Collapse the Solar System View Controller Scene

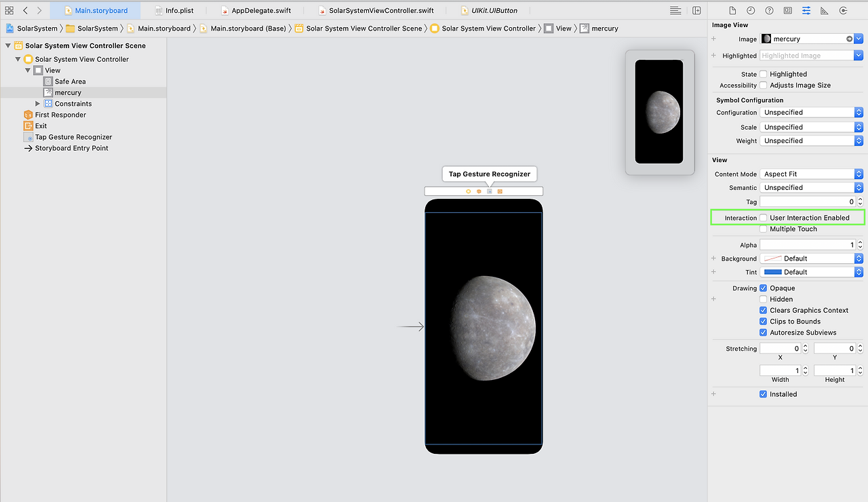tap(8, 46)
